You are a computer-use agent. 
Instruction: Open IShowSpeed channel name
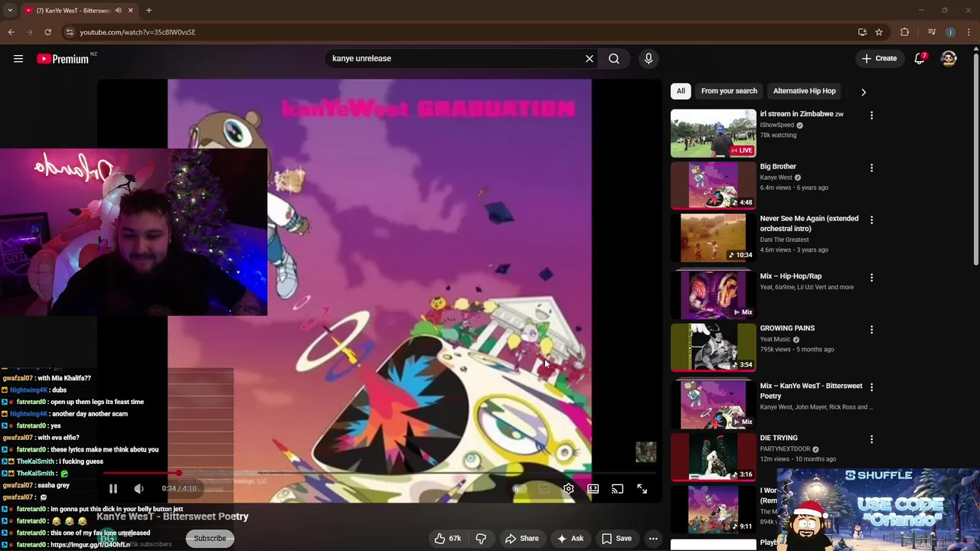tap(777, 126)
